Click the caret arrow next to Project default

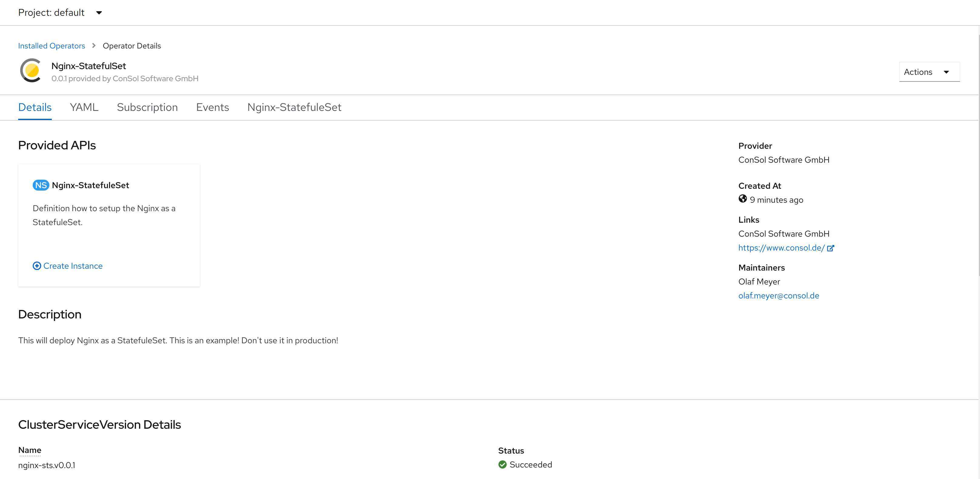pyautogui.click(x=99, y=12)
